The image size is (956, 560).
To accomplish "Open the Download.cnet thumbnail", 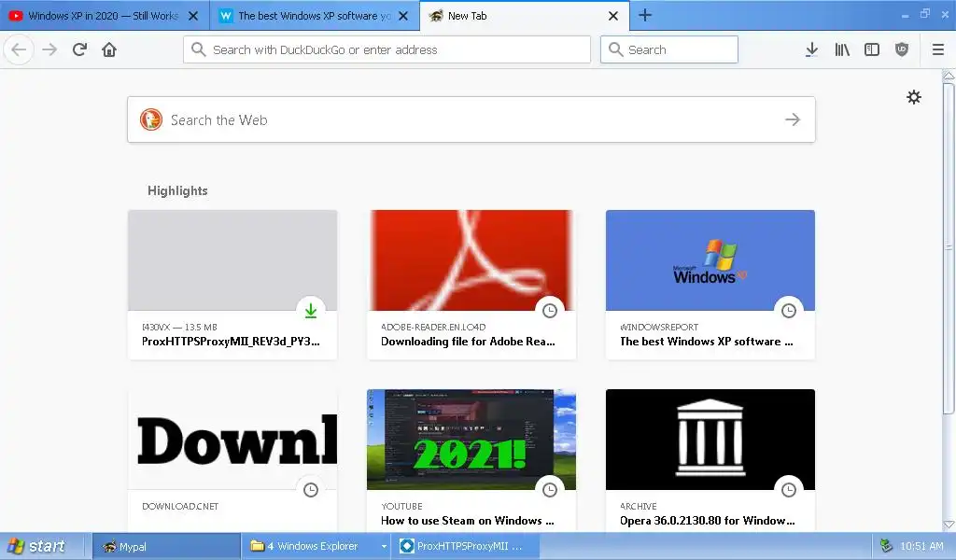I will (232, 440).
